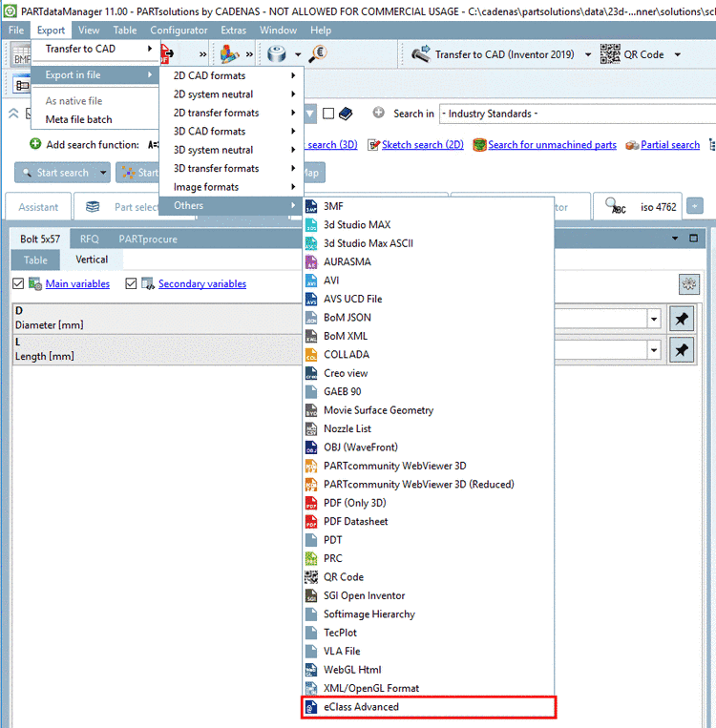Collapse search area double chevron

click(x=13, y=113)
